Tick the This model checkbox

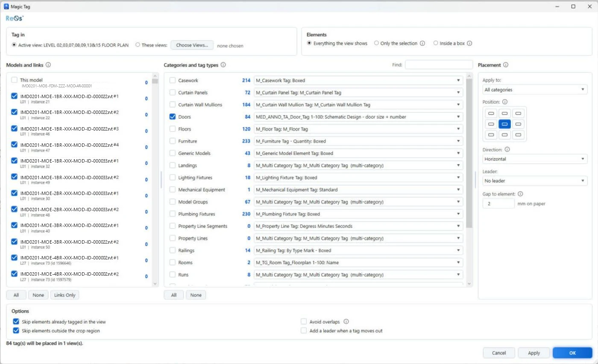(15, 80)
